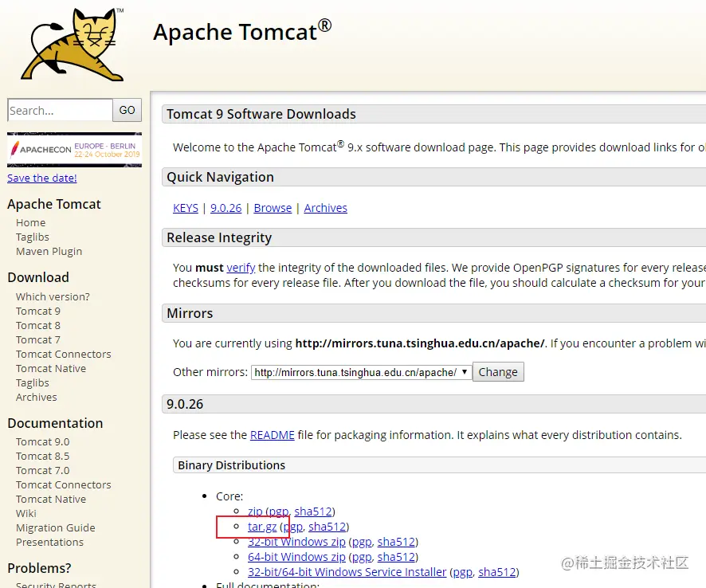
Task: Open the Migration Guide link
Action: (56, 527)
